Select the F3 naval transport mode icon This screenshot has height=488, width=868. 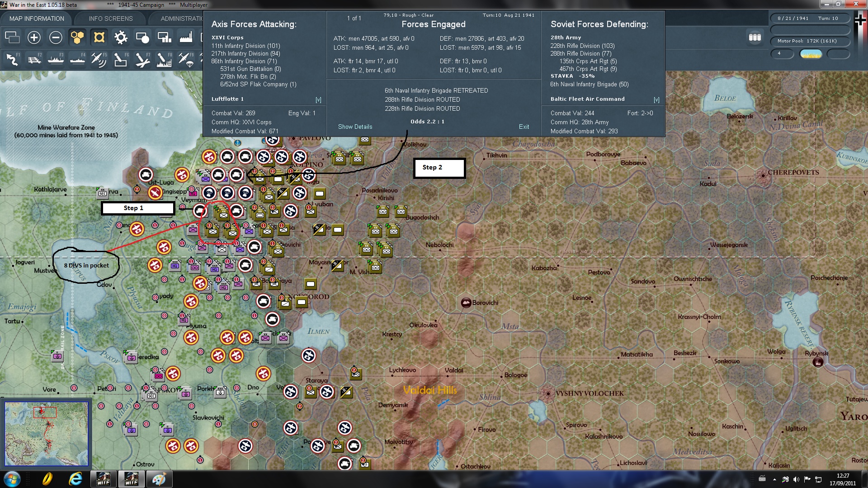coord(56,59)
